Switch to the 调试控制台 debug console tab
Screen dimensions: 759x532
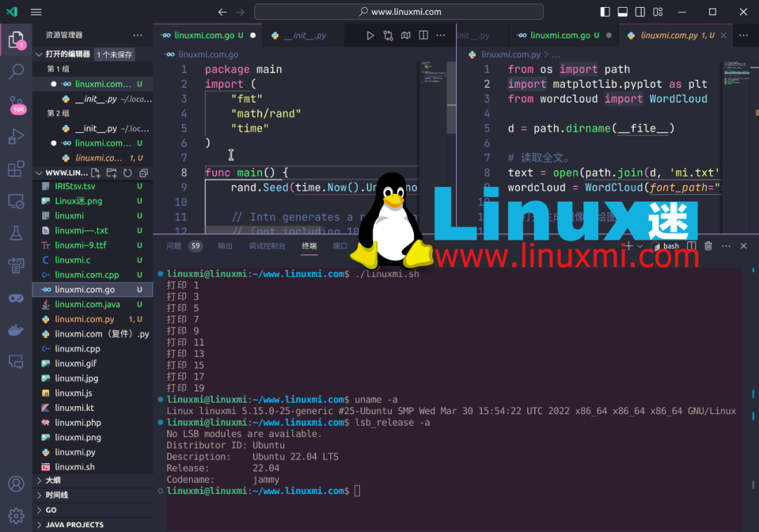point(267,246)
